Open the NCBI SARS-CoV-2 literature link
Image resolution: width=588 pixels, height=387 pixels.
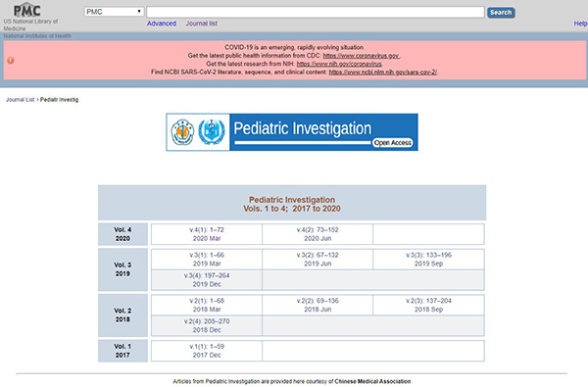[383, 72]
